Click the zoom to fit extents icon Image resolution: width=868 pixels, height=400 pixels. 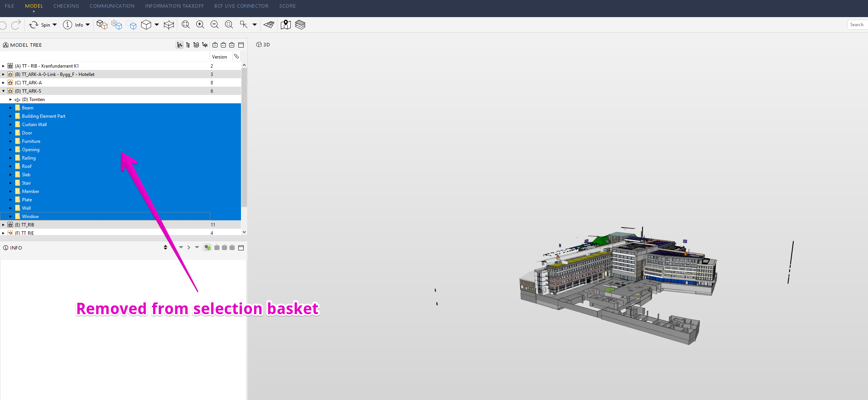(x=186, y=25)
